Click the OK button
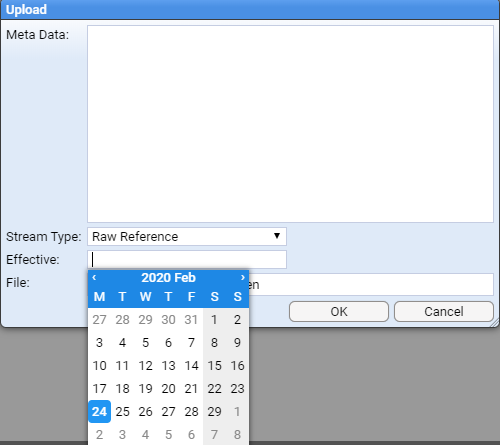 [339, 312]
